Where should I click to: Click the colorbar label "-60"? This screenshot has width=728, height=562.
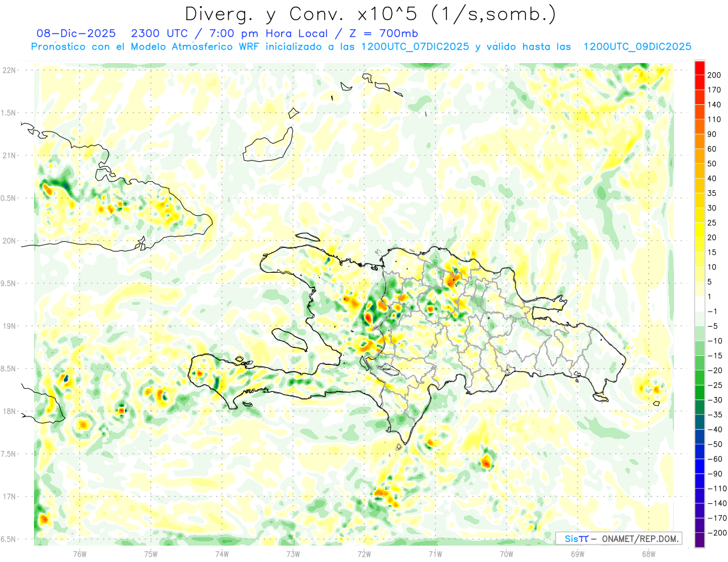715,459
